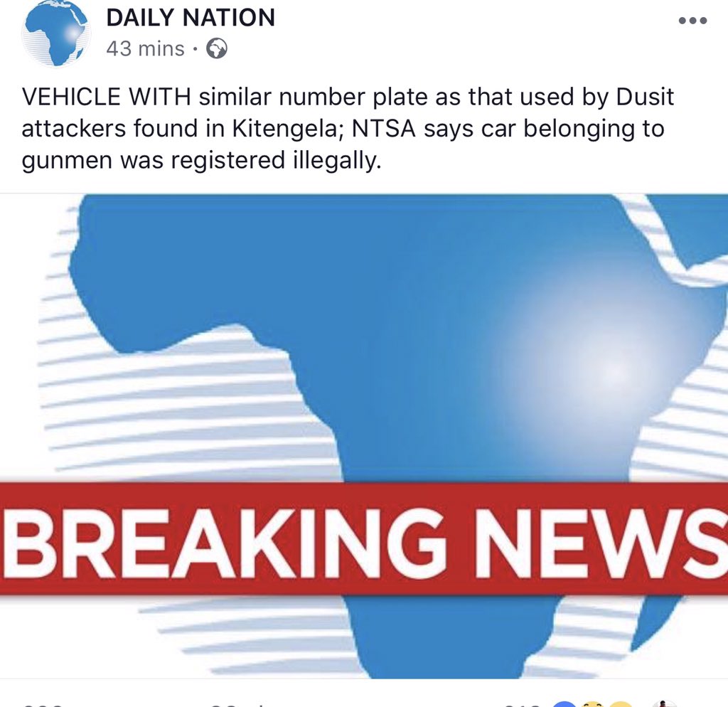Viewport: 728px width, 707px height.
Task: Click the small avatar at bottom right
Action: pyautogui.click(x=665, y=703)
